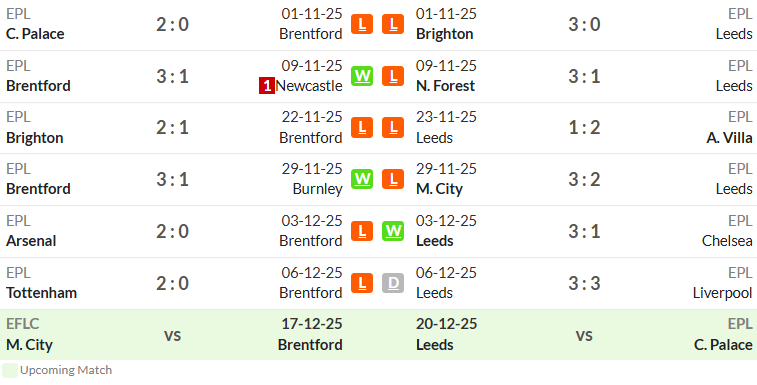Click Leeds' L badge for A. Villa match

393,128
